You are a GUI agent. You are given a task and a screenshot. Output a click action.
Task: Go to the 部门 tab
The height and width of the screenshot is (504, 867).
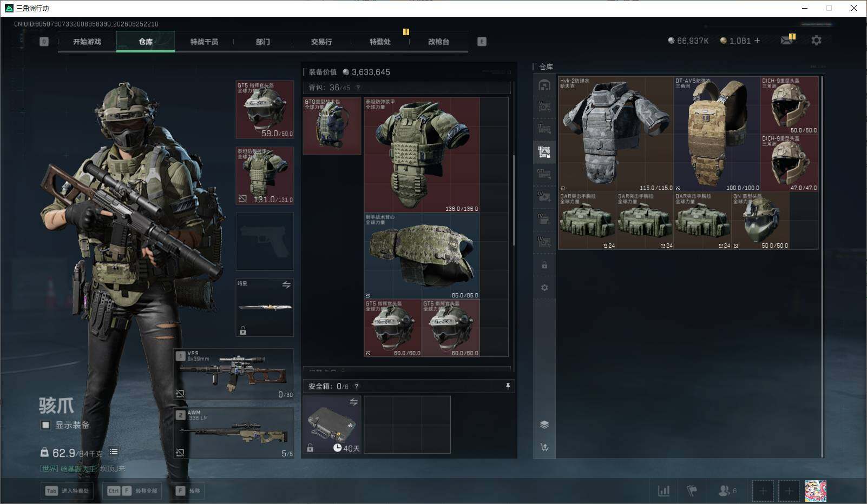(263, 42)
